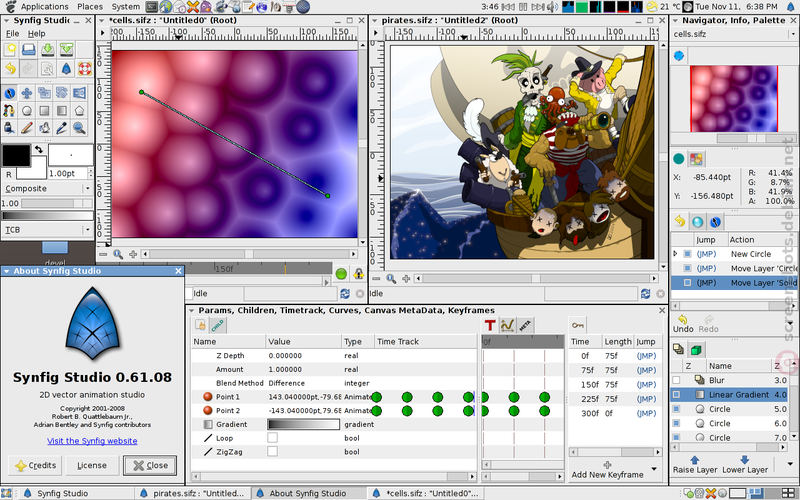
Task: Close the About dialog with Close button
Action: tap(150, 465)
